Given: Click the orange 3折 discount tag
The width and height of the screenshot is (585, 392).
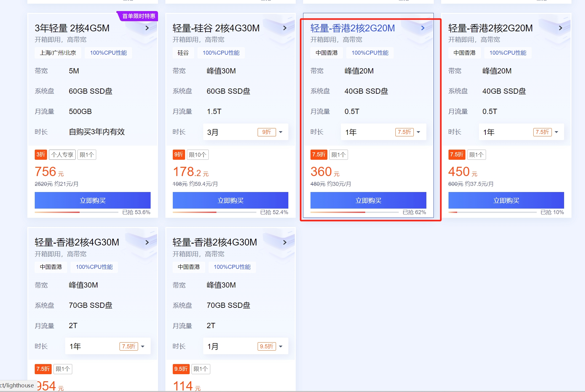Looking at the screenshot, I should 41,155.
